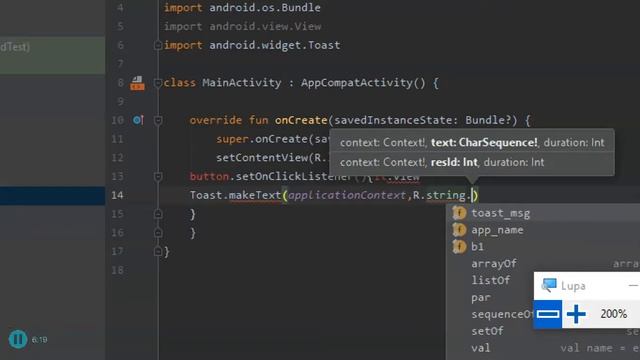Click savedInstanceState parameter in onCreate
640x360 pixels.
tap(393, 120)
